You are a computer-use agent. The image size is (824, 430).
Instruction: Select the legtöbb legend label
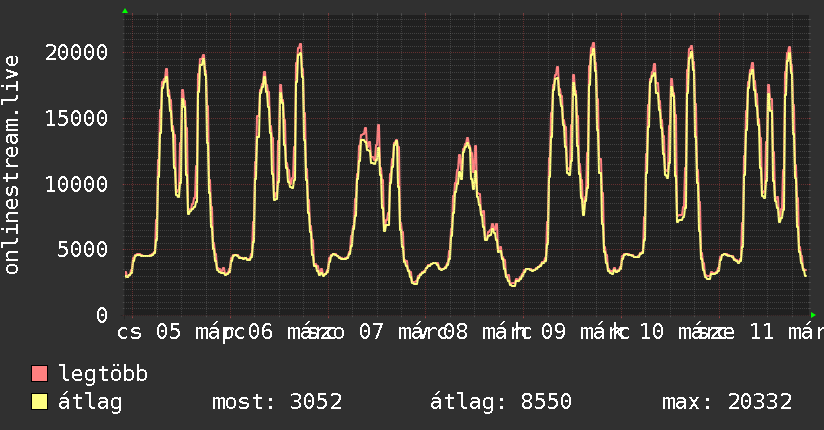(x=103, y=373)
